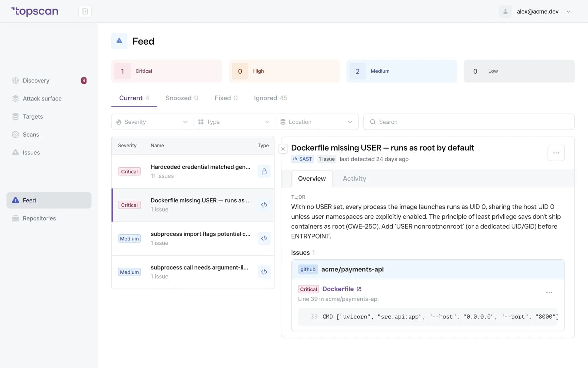Navigate to Scans

click(x=49, y=135)
